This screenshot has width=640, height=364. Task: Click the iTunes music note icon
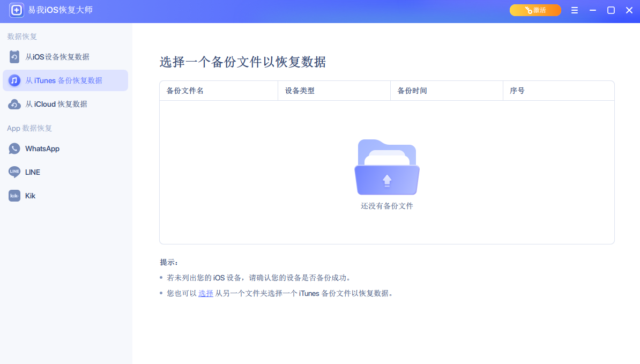click(14, 80)
